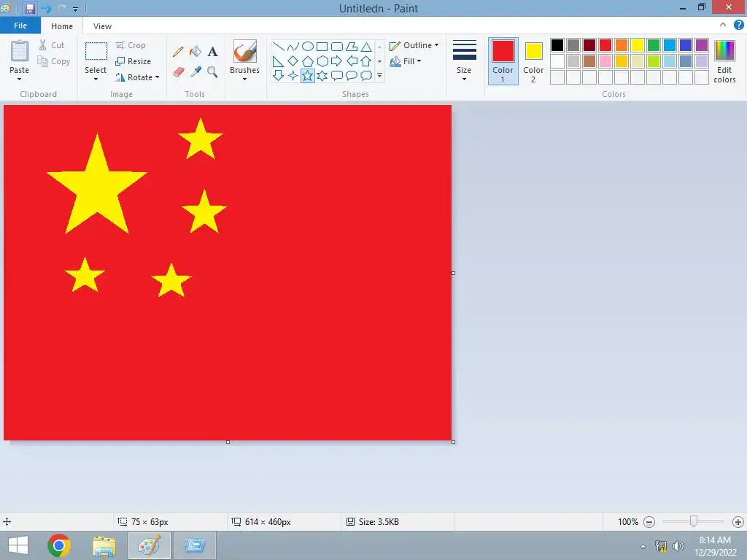Select the Magnifier tool
Viewport: 747px width, 560px height.
click(x=212, y=72)
